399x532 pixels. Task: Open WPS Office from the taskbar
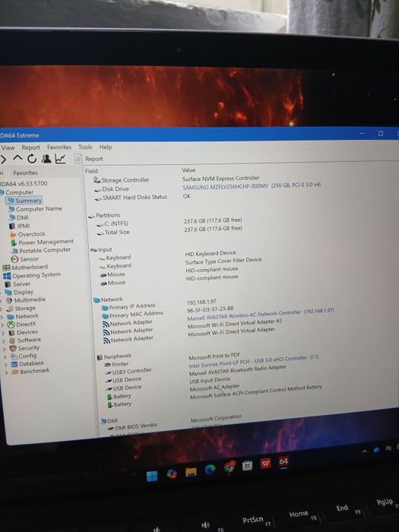coord(265,463)
